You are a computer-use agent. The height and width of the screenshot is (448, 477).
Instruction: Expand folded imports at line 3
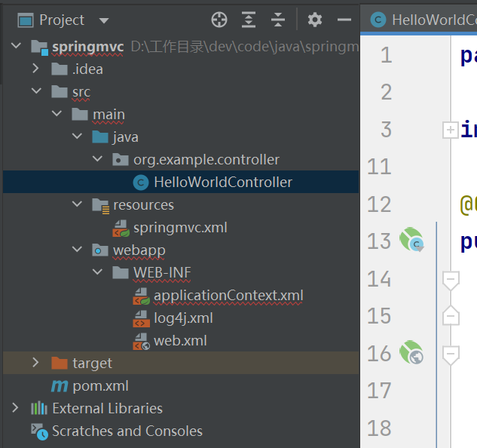tap(451, 130)
